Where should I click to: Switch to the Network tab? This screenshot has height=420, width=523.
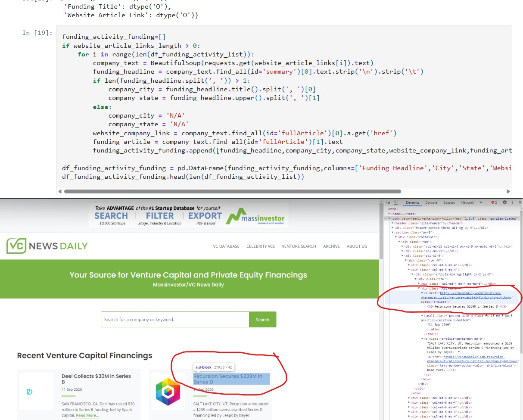(x=467, y=202)
